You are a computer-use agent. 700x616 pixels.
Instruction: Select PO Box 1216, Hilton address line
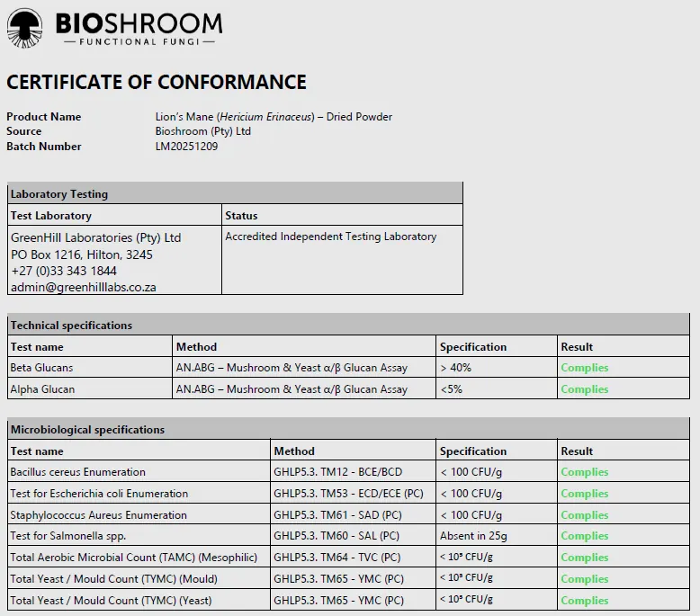[82, 254]
